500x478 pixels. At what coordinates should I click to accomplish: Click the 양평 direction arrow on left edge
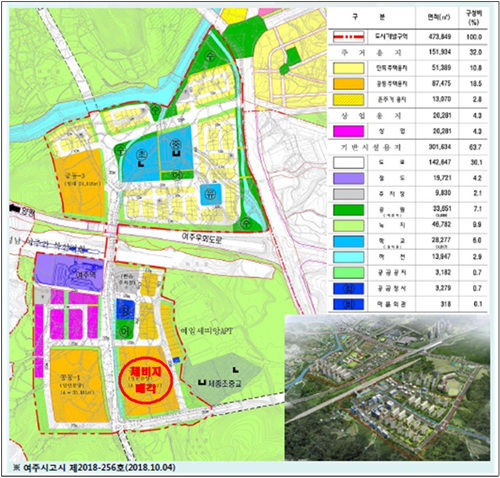(15, 208)
